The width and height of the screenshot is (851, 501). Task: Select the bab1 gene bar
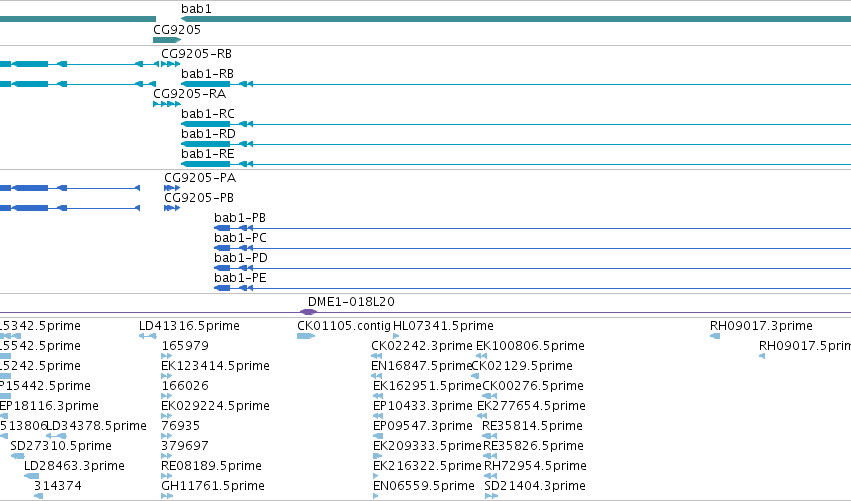click(x=516, y=20)
